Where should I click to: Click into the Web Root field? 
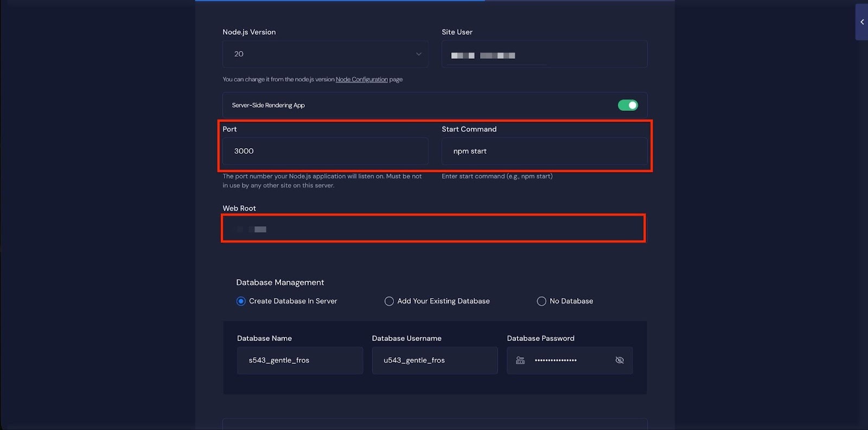[433, 229]
